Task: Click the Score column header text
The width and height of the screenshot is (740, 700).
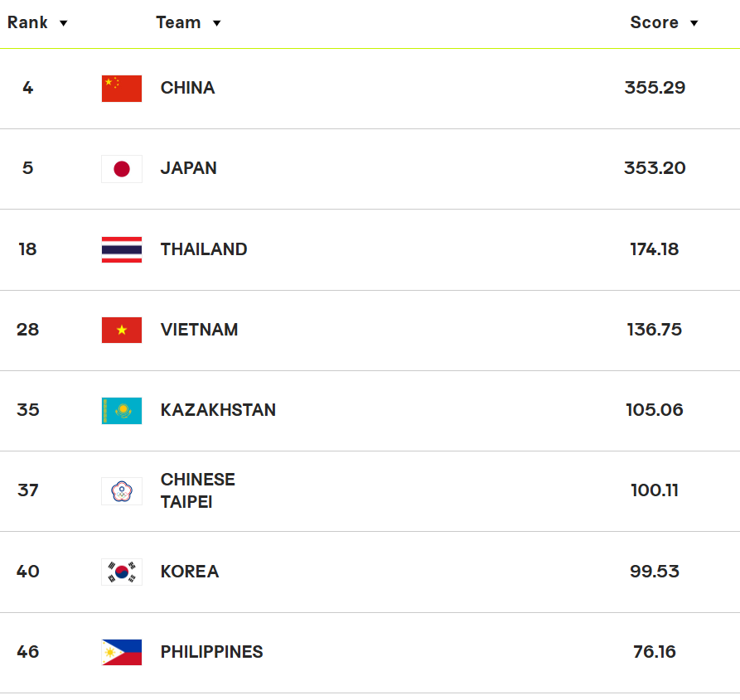Action: pyautogui.click(x=654, y=22)
